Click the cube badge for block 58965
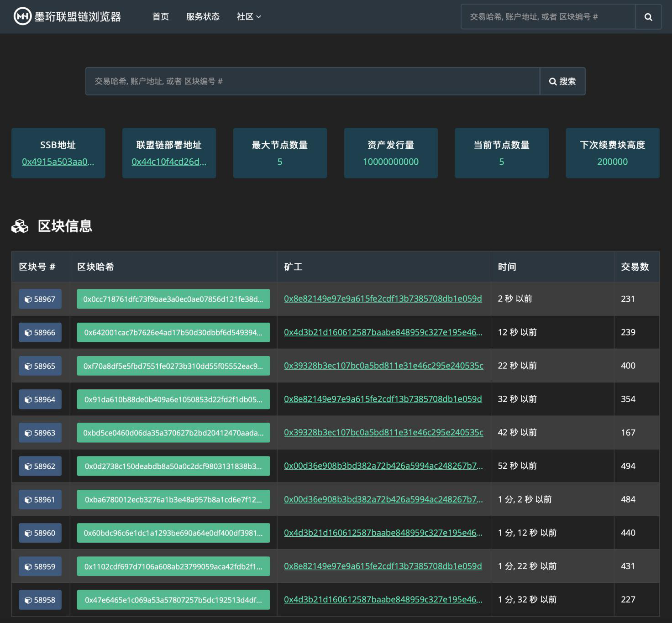672x623 pixels. click(40, 366)
